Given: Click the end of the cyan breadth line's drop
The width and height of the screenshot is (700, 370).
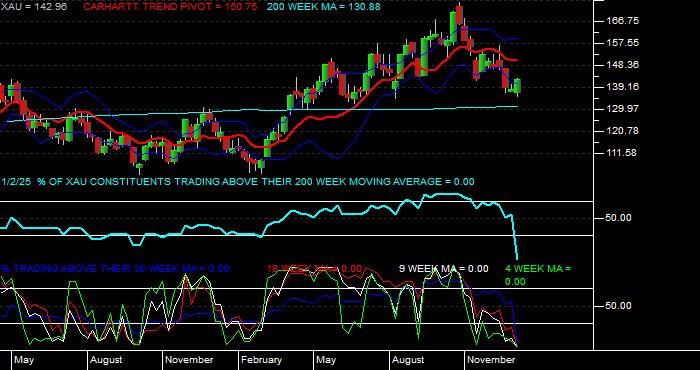Looking at the screenshot, I should [x=517, y=258].
